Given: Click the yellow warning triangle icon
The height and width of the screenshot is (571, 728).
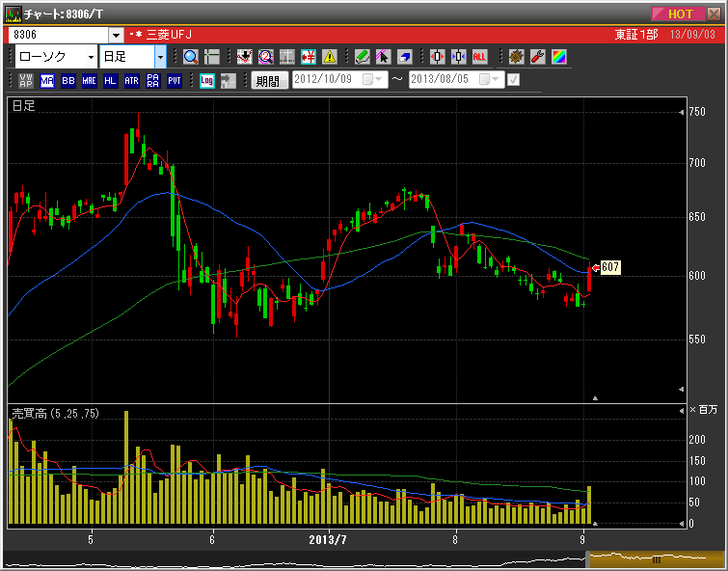Looking at the screenshot, I should click(x=330, y=57).
